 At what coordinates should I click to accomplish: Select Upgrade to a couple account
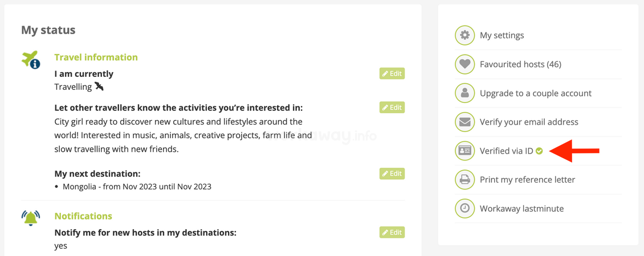536,93
